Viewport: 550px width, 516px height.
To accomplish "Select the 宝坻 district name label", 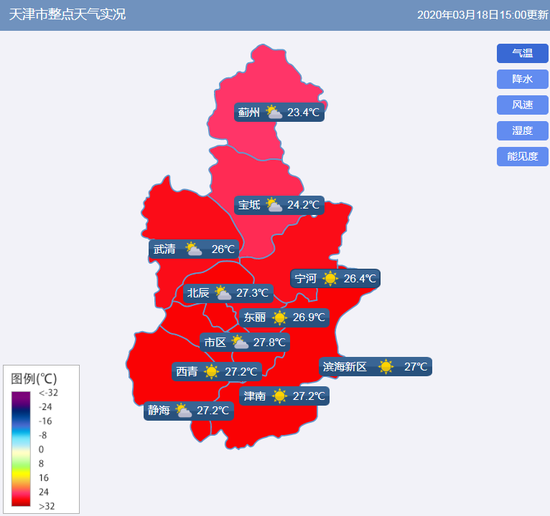I will click(x=249, y=205).
